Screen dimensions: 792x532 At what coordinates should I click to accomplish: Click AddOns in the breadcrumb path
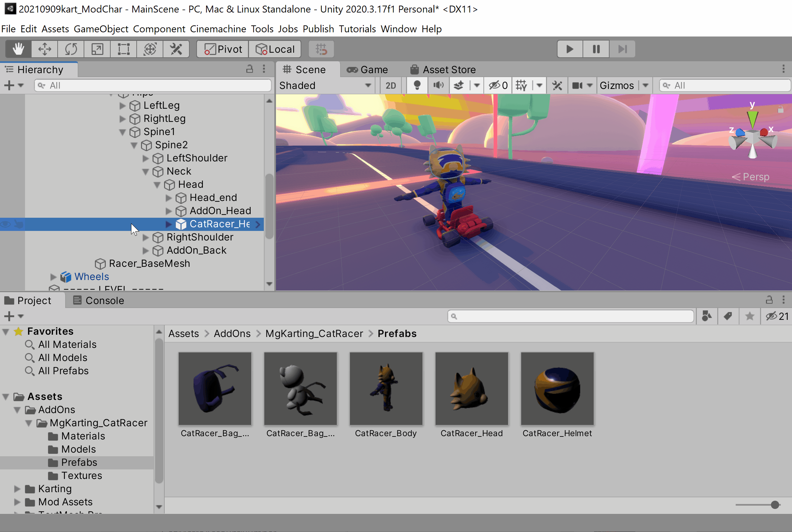coord(232,333)
